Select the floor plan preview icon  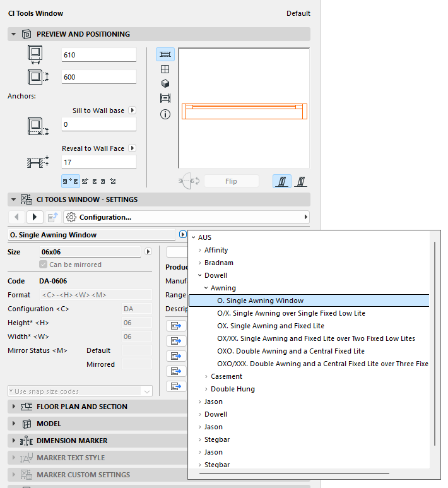[165, 54]
